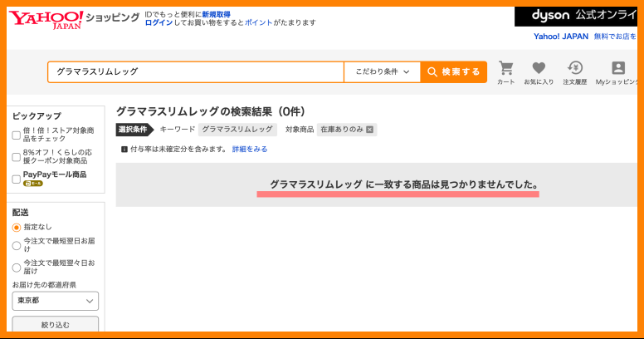Click the ログイン link
The image size is (644, 339).
159,23
